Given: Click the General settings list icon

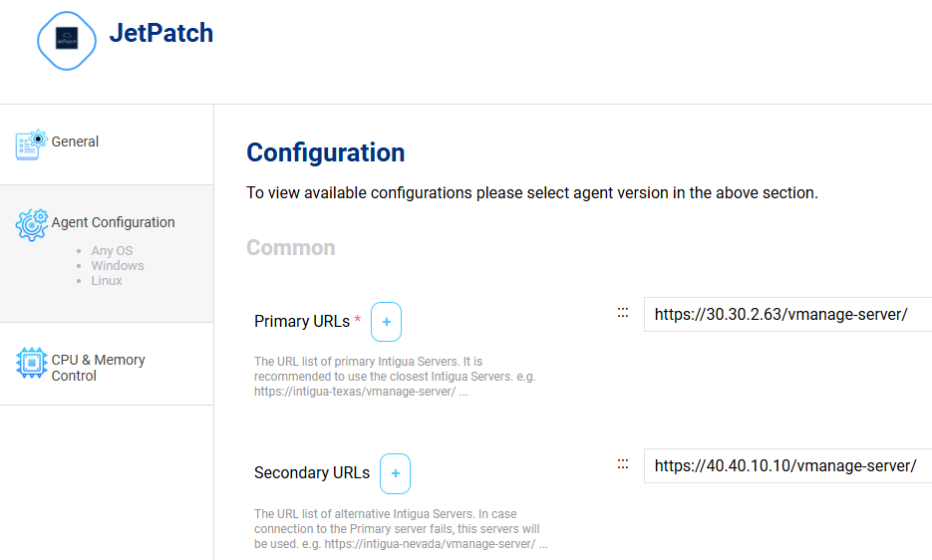Looking at the screenshot, I should pyautogui.click(x=32, y=143).
